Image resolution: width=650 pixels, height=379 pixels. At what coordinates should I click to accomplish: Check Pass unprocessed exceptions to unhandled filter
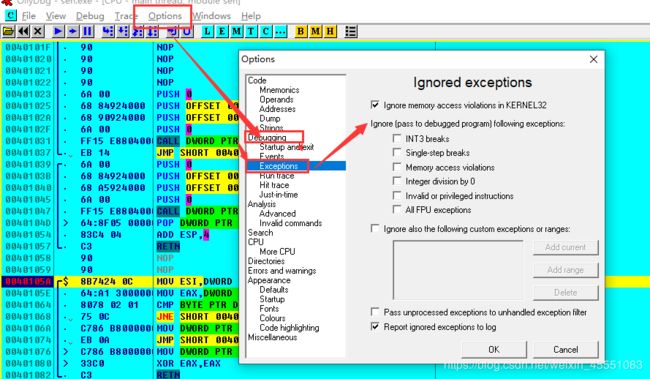tap(375, 312)
